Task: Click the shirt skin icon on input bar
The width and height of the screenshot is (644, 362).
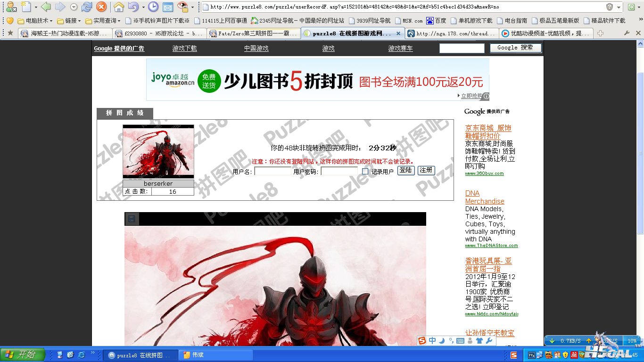Action: 479,340
